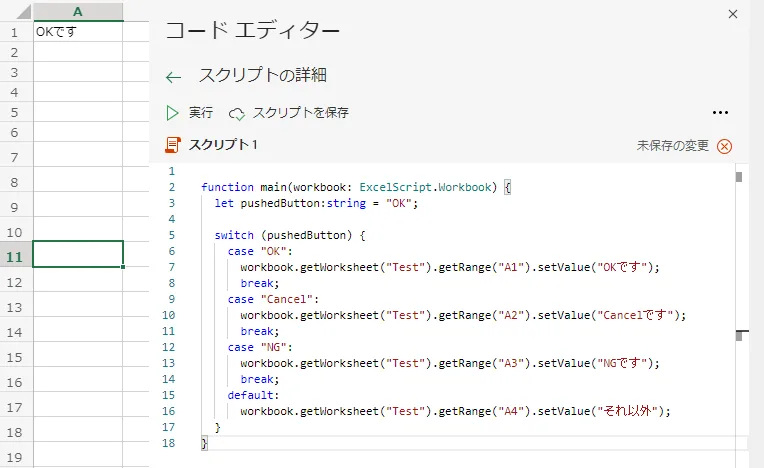764x468 pixels.
Task: Click the cloud Save script icon
Action: 237,114
